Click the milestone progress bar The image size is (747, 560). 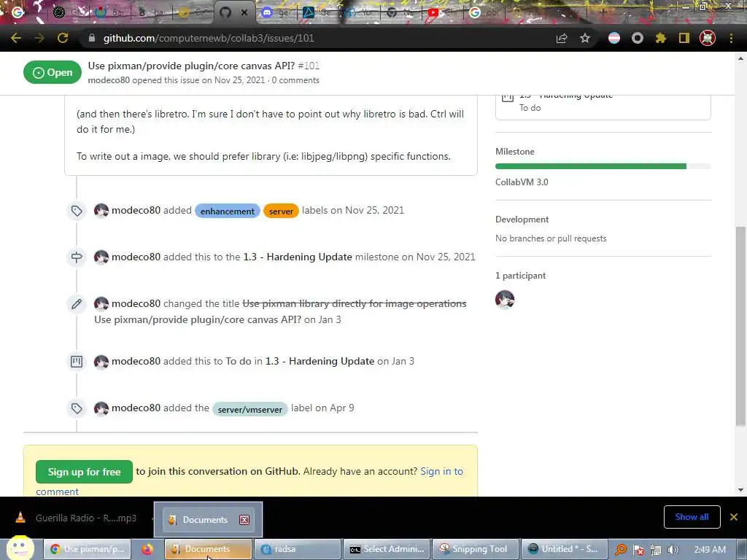pyautogui.click(x=603, y=166)
